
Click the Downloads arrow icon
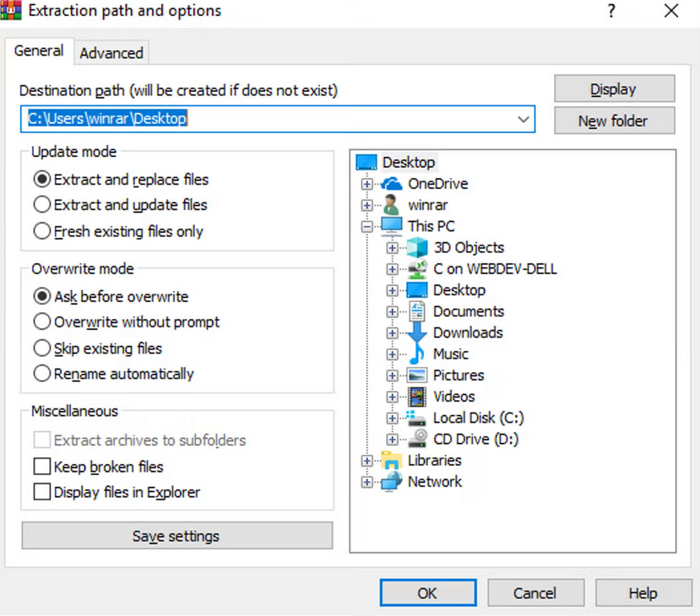[x=417, y=332]
